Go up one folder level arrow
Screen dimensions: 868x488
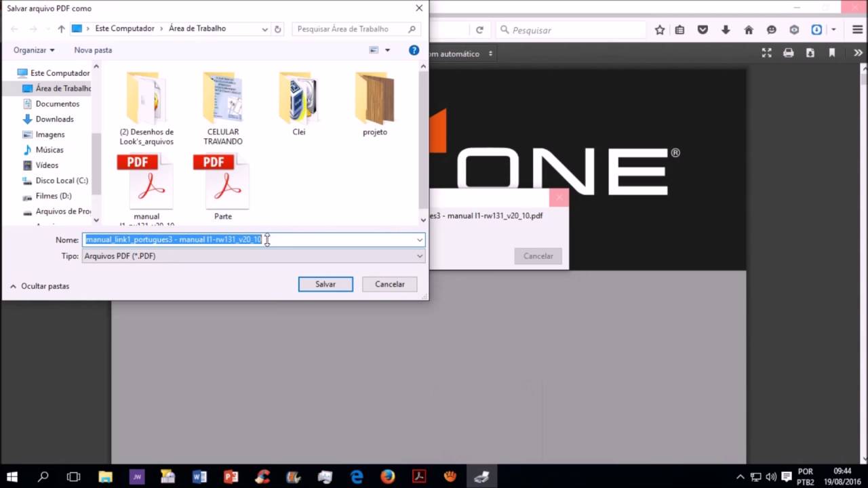click(x=61, y=29)
